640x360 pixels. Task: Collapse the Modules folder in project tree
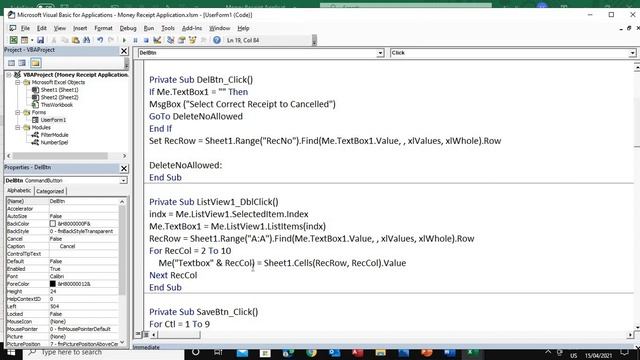(x=18, y=127)
